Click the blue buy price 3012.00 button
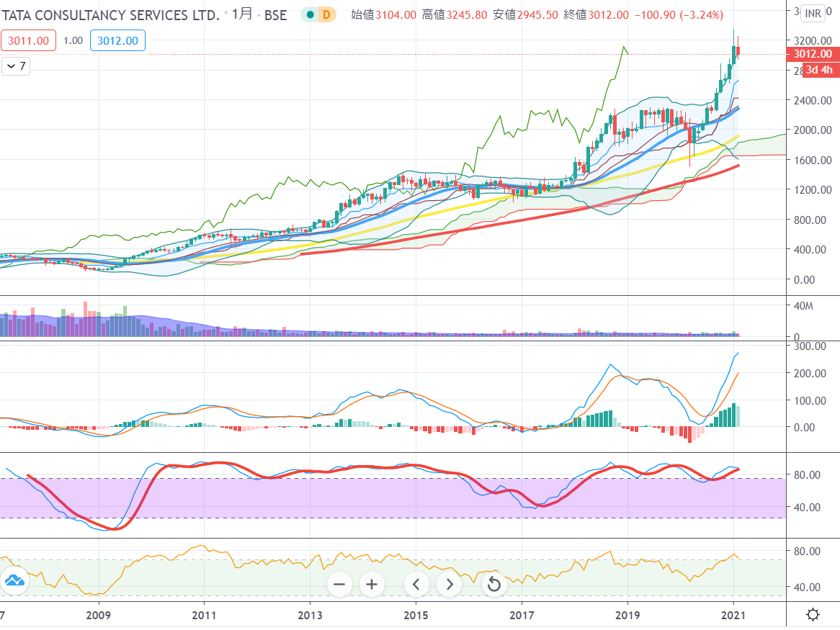This screenshot has height=630, width=840. pos(117,40)
